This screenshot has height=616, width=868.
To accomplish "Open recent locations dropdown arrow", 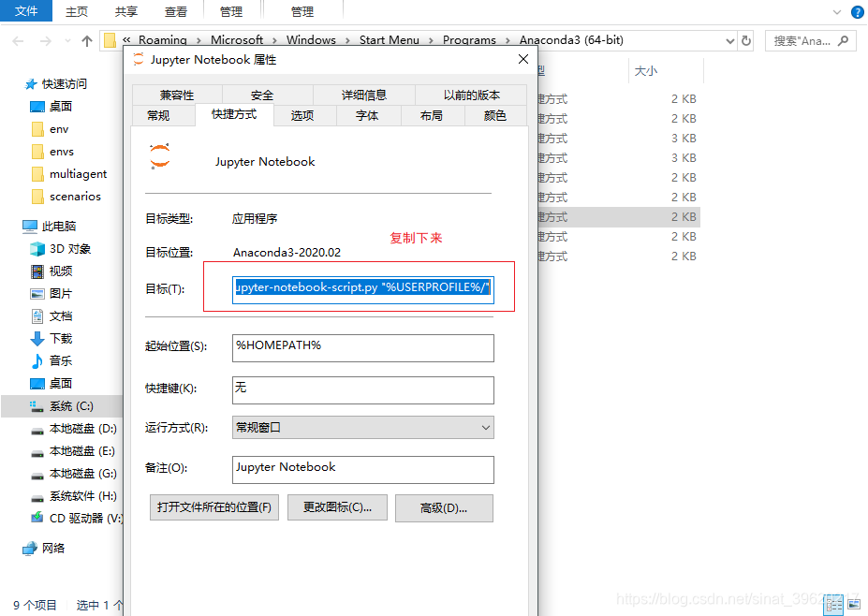I will (x=67, y=41).
